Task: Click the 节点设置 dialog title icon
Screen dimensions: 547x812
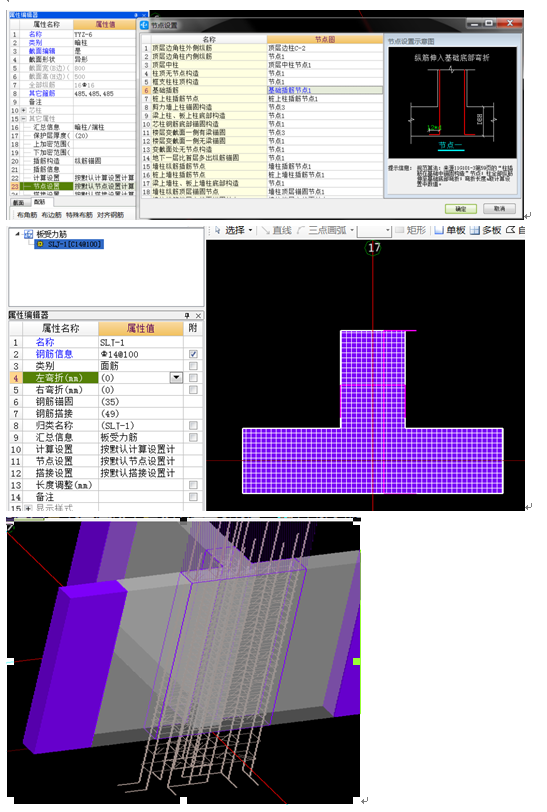Action: (x=144, y=25)
